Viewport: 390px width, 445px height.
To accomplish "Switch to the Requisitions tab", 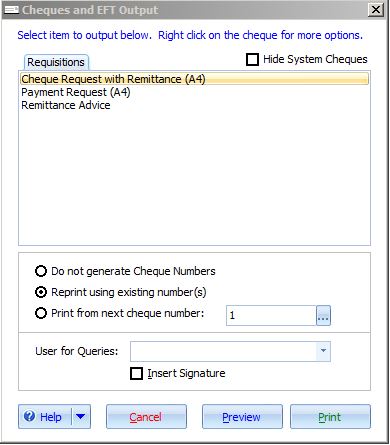I will point(56,62).
